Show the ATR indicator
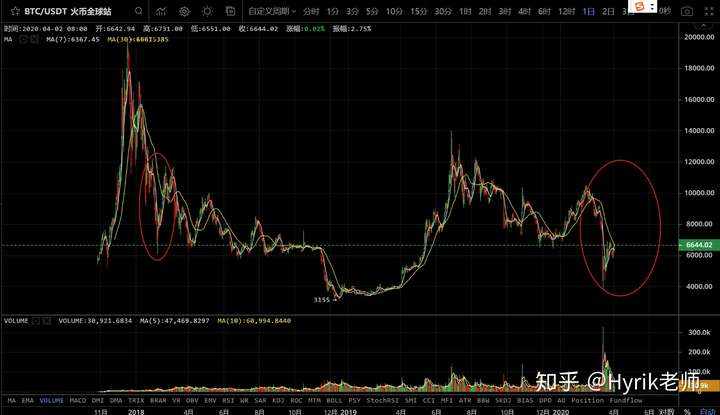This screenshot has width=720, height=415. [465, 400]
